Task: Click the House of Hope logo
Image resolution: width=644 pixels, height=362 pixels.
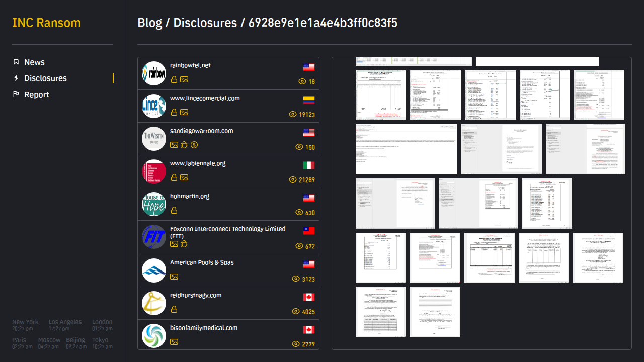Action: pyautogui.click(x=153, y=204)
